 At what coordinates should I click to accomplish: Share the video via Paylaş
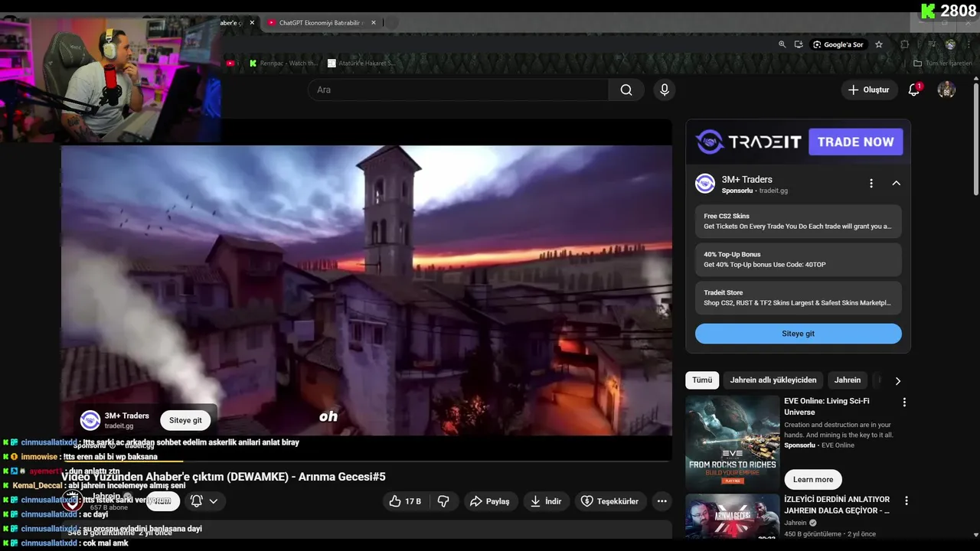coord(490,501)
